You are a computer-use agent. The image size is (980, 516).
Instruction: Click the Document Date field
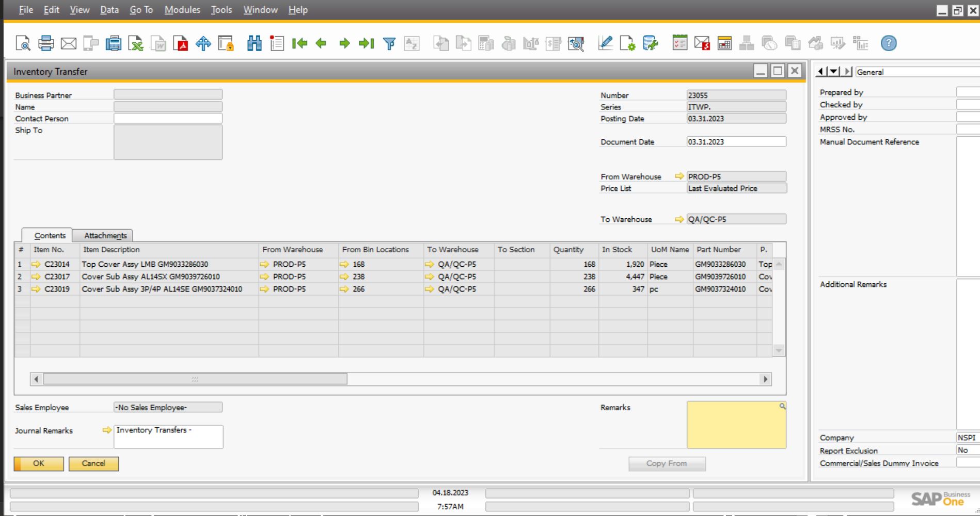point(736,141)
